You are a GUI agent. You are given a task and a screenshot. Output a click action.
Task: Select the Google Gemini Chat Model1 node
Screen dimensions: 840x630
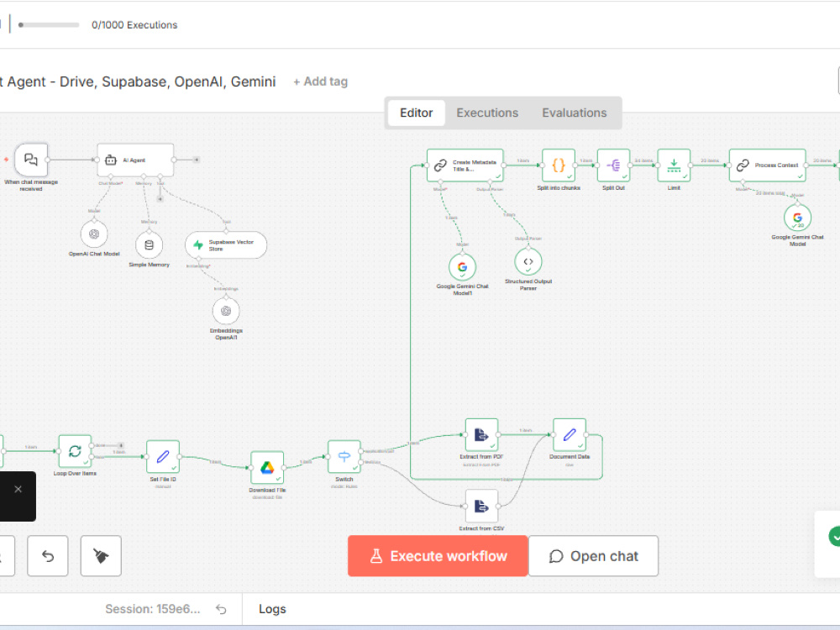click(462, 267)
